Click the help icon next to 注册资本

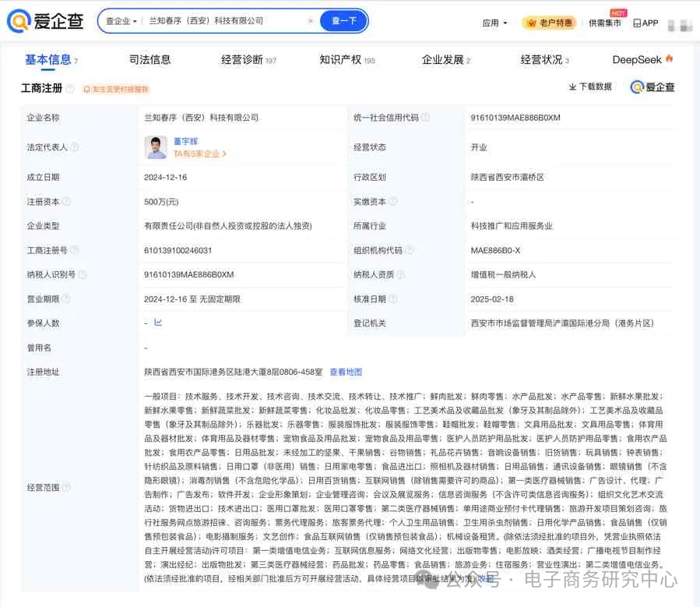66,202
